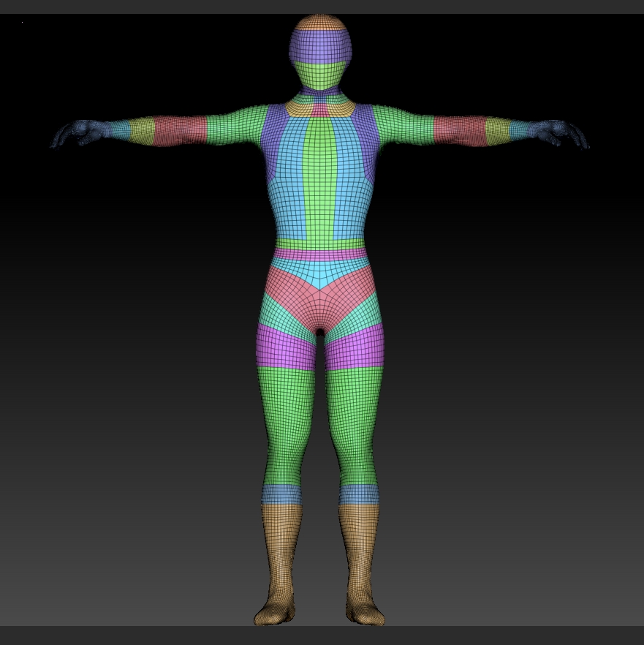Click the green polygroup covering the lower face

pos(320,75)
